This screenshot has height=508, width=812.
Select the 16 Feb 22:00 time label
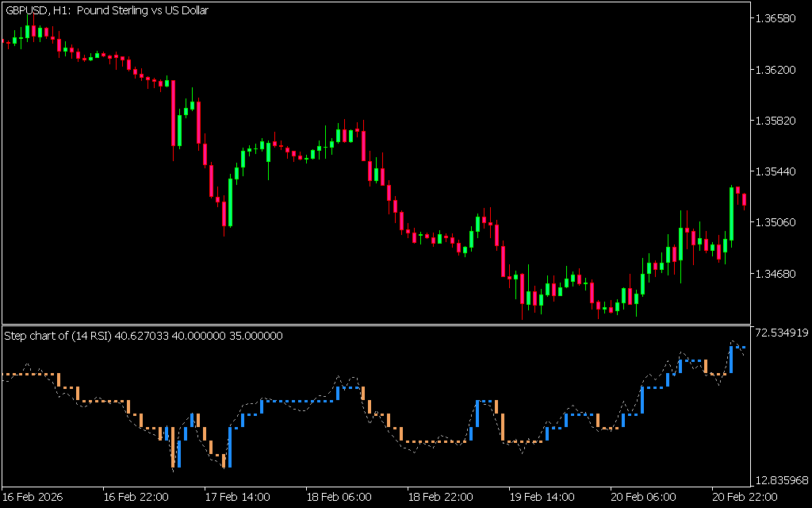click(136, 498)
